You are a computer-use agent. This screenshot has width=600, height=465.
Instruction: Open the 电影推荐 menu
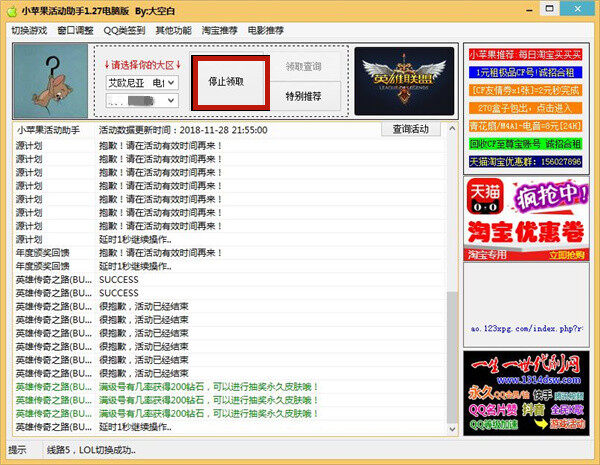click(266, 30)
